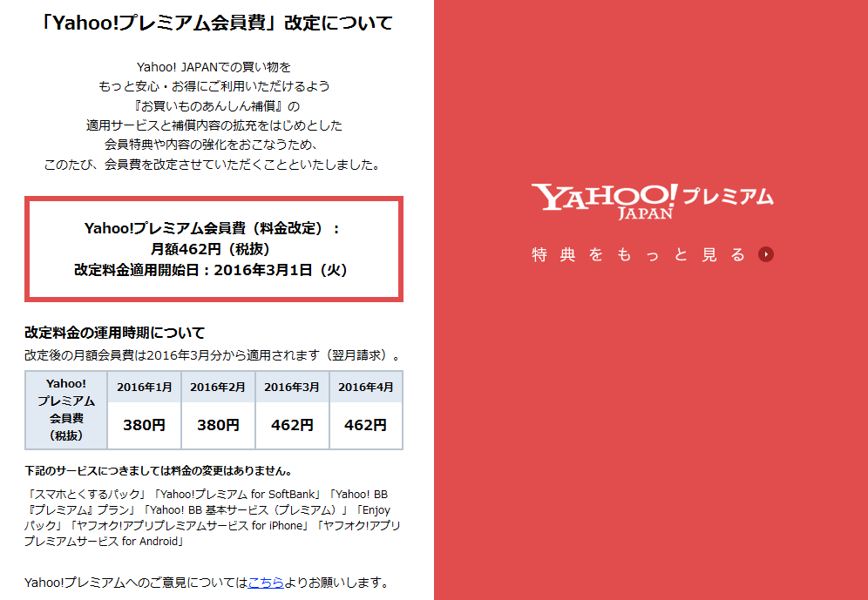The image size is (868, 600).
Task: Click the 下記のサービスにつきましては料金の変更はありません notice
Action: (x=159, y=471)
